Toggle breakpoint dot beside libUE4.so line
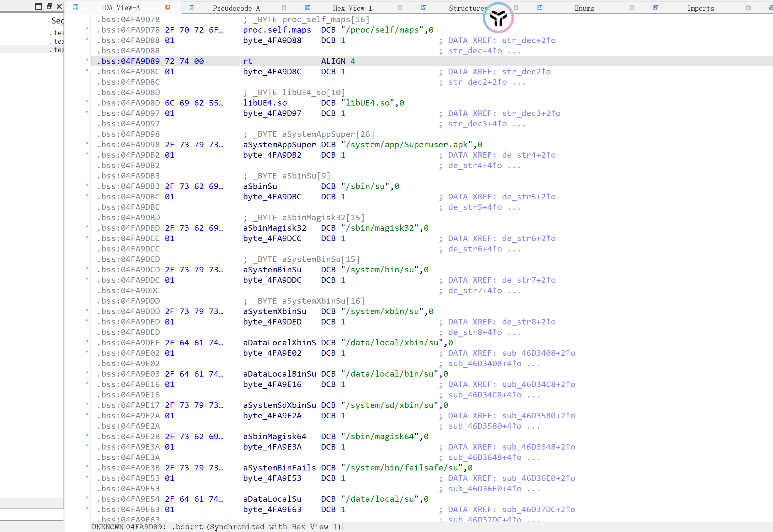The image size is (773, 532). pyautogui.click(x=87, y=102)
